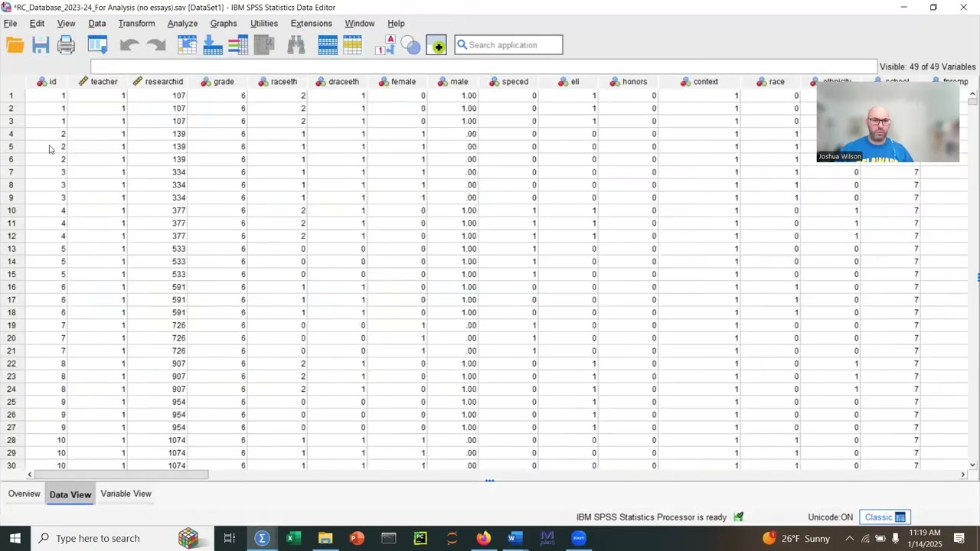The width and height of the screenshot is (980, 551).
Task: Select the context column header
Action: [700, 81]
